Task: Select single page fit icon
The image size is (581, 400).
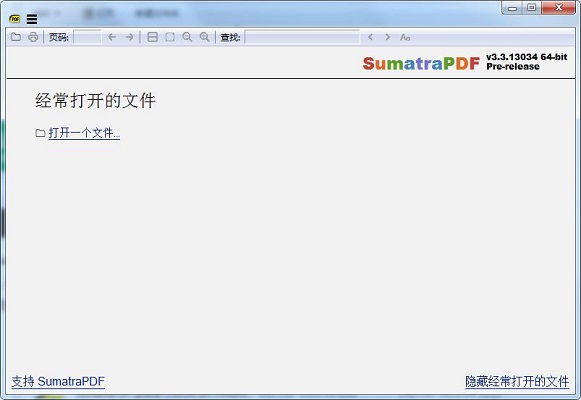Action: [170, 37]
